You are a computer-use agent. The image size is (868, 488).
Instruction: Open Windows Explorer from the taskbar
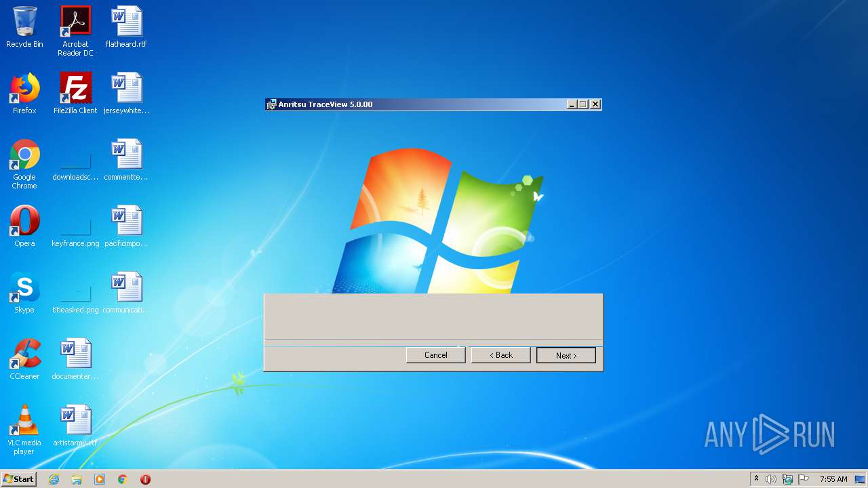point(77,479)
